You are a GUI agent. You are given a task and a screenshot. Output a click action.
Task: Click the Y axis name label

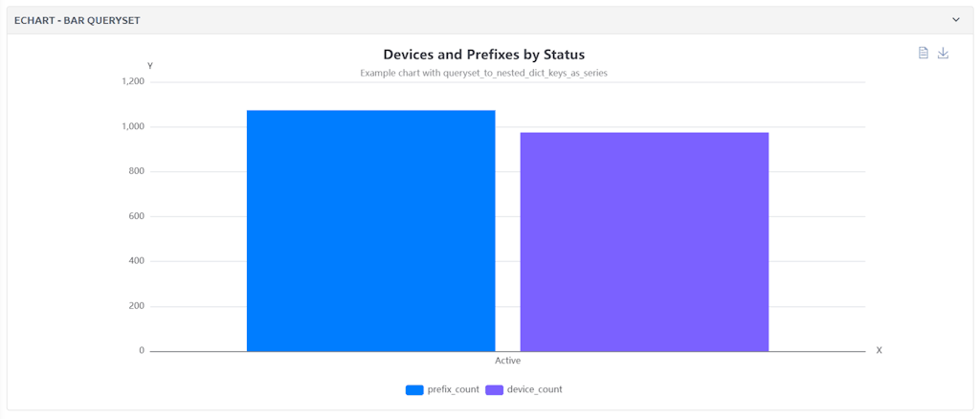[149, 66]
